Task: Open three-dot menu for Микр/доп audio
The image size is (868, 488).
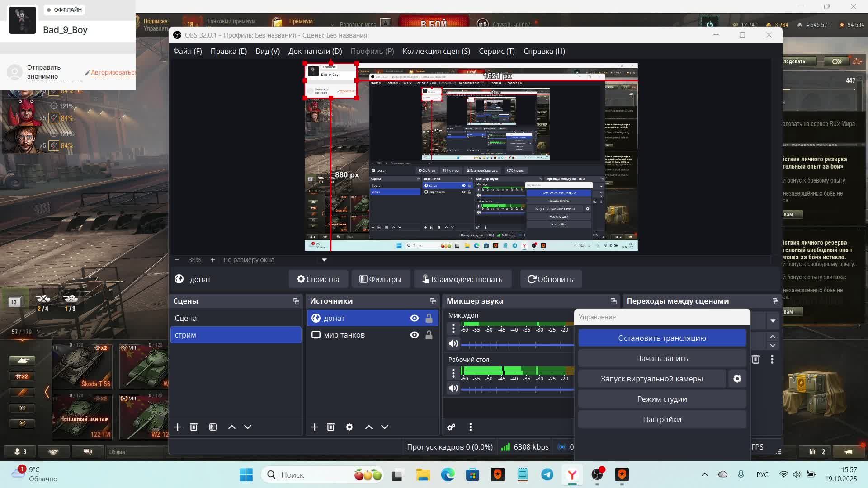Action: (453, 328)
